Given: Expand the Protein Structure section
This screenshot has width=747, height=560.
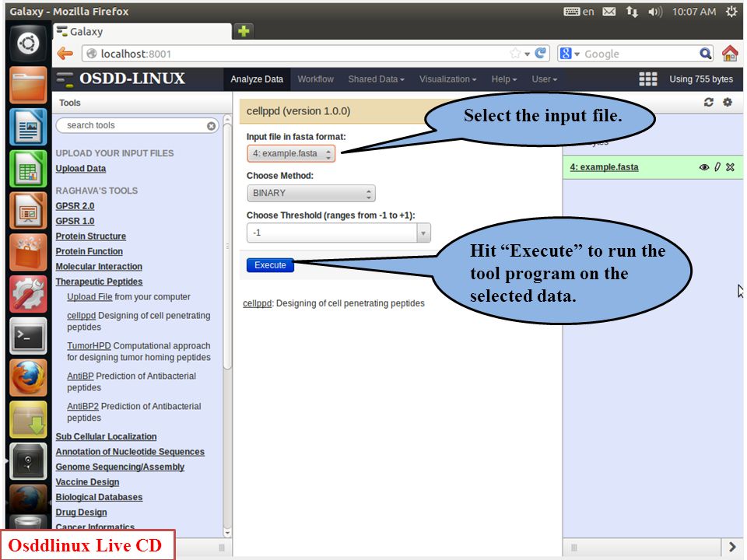Looking at the screenshot, I should pos(90,236).
